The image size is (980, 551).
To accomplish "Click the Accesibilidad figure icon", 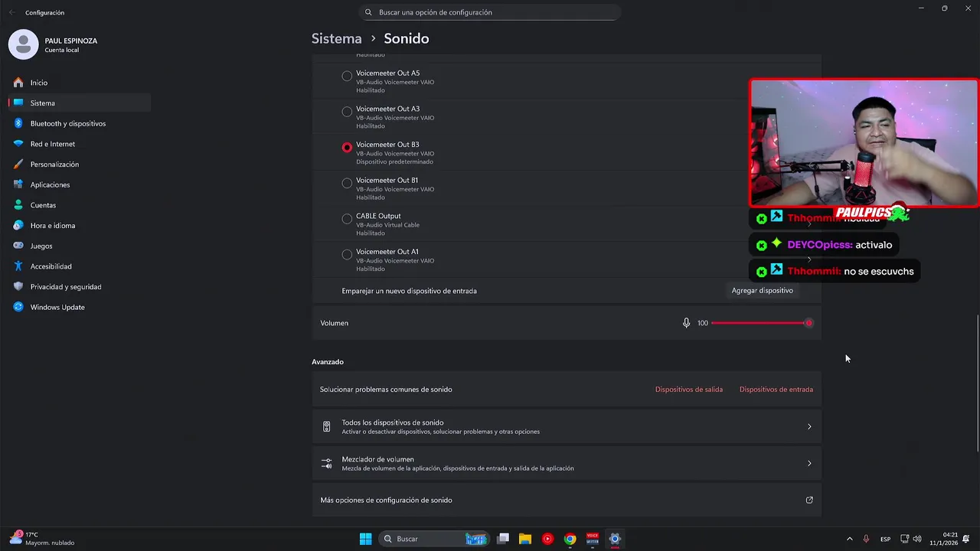I will pos(18,266).
